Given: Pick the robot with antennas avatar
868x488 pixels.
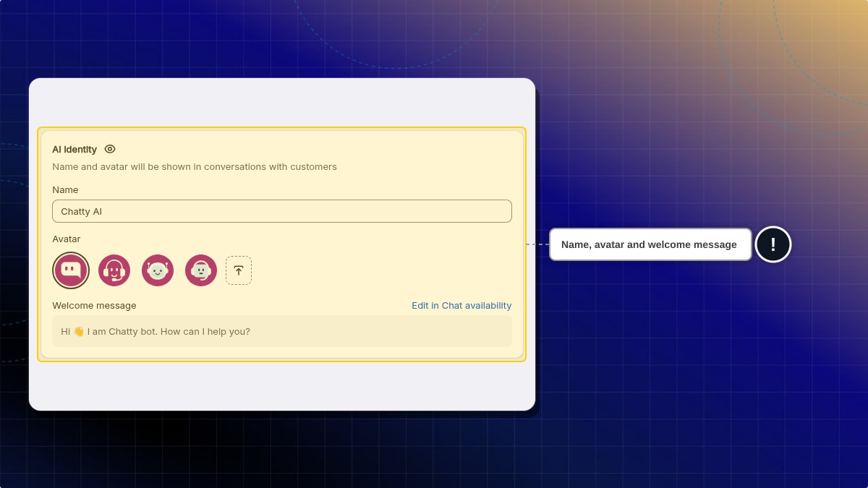Looking at the screenshot, I should [158, 270].
